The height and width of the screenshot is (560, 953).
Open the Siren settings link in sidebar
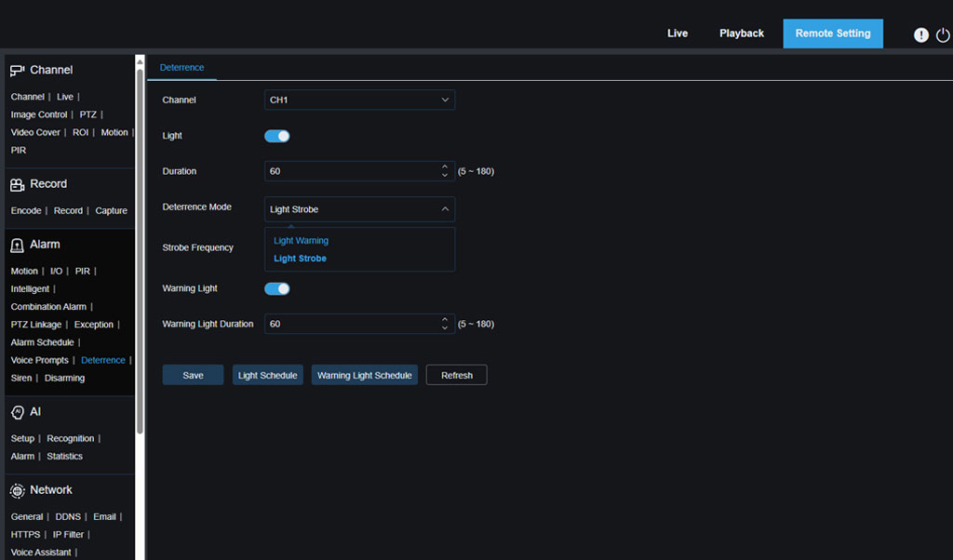pyautogui.click(x=20, y=378)
